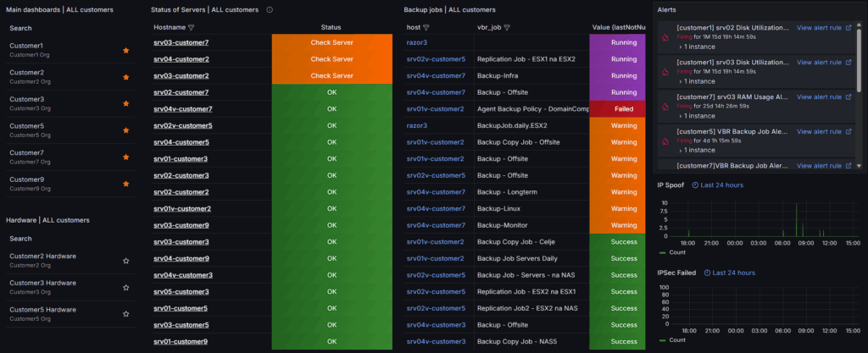Open srv04v-customer7 server link
This screenshot has width=868, height=353.
coord(182,109)
